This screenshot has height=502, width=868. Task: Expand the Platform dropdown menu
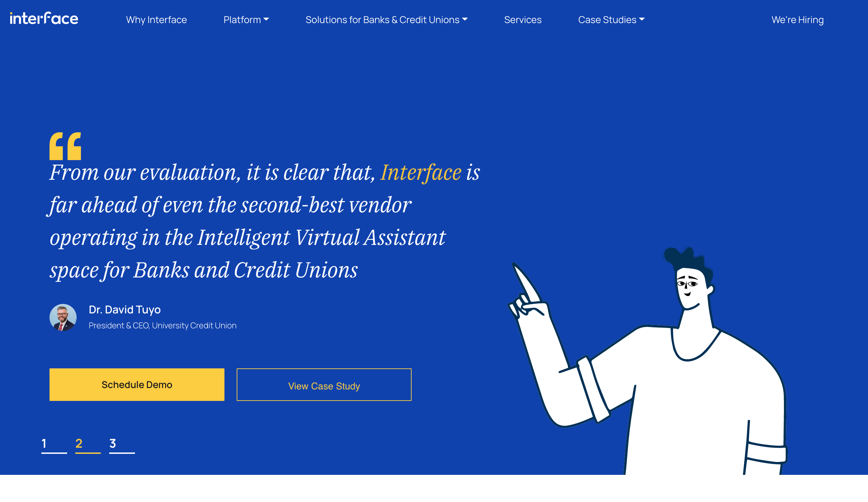coord(246,20)
